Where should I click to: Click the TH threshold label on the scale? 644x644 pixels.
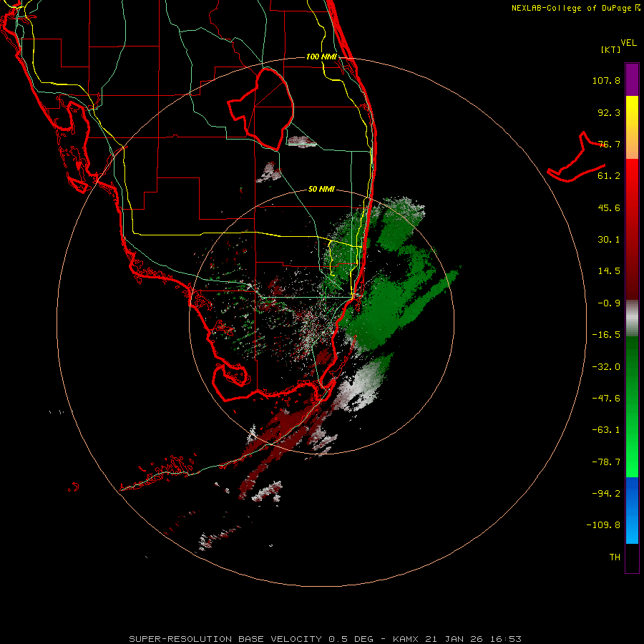tap(615, 557)
